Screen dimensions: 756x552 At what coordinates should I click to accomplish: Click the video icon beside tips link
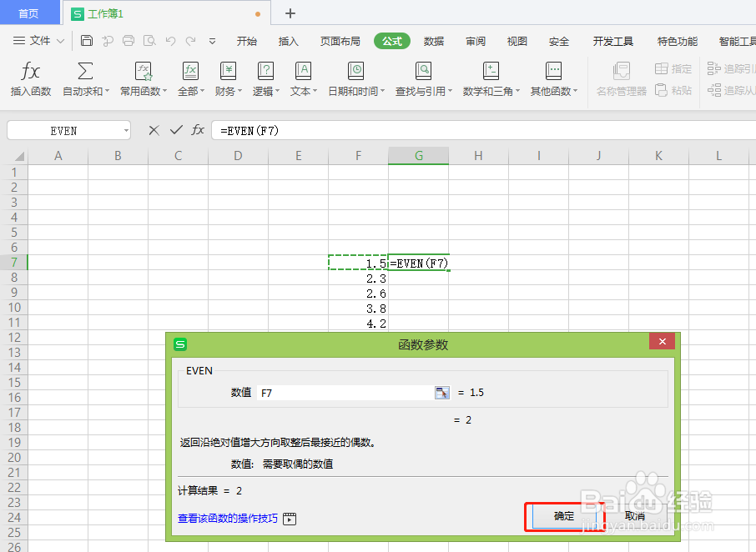[290, 519]
